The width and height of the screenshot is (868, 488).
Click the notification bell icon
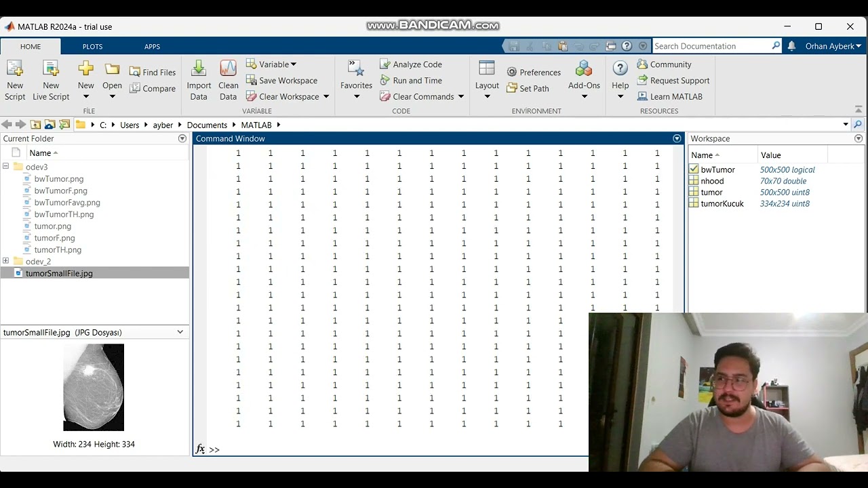[791, 46]
